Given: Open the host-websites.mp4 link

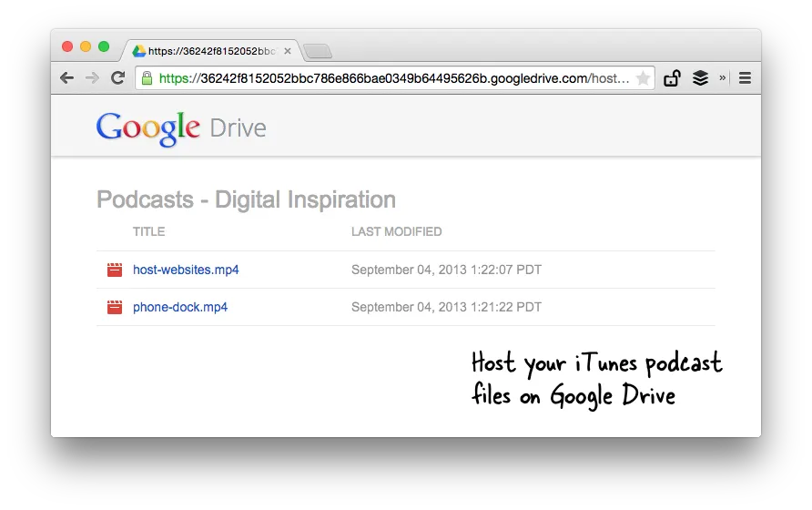Looking at the screenshot, I should coord(186,270).
